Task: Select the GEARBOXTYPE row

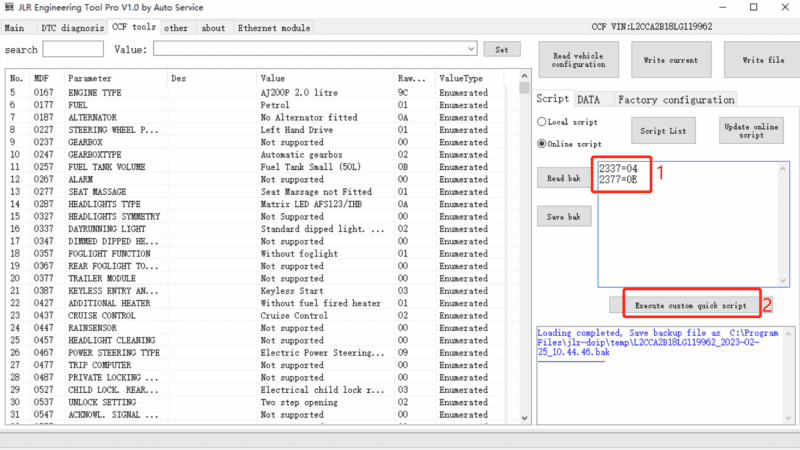Action: (x=255, y=155)
